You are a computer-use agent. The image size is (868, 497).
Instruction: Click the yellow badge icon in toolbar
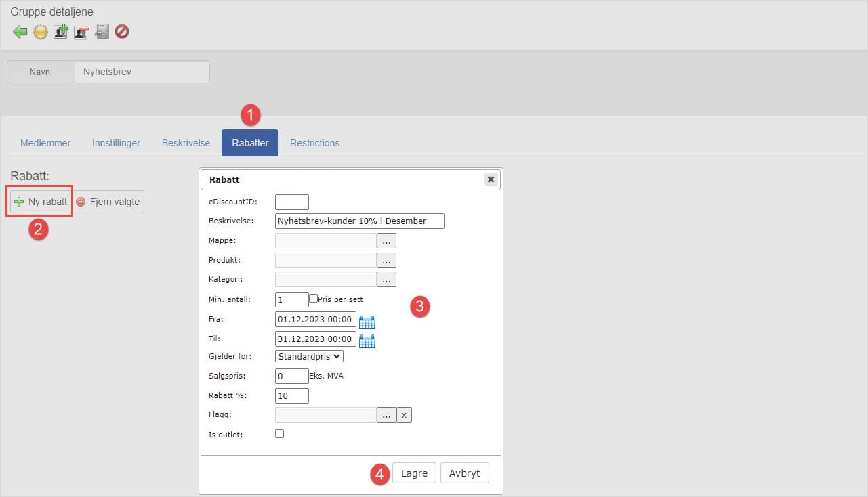(41, 32)
